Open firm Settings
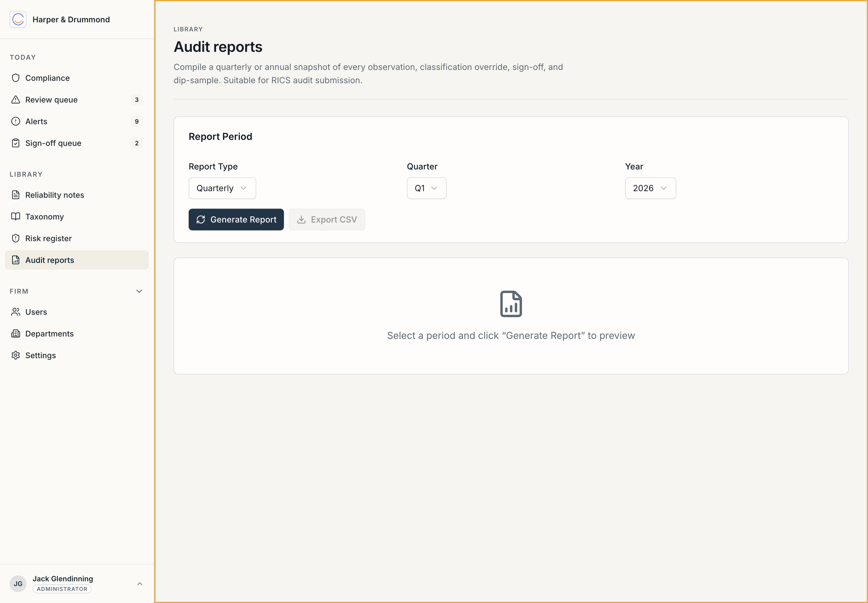This screenshot has height=603, width=868. coord(77,355)
